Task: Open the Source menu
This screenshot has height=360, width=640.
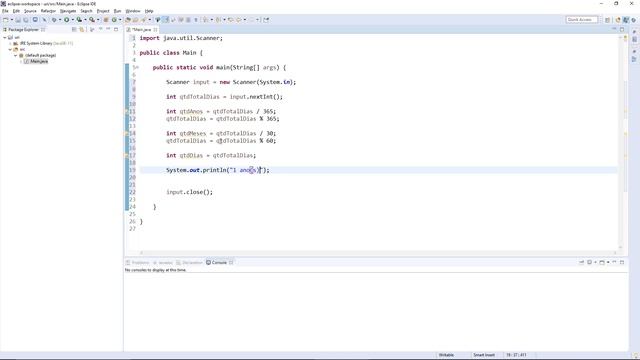Action: 30,11
